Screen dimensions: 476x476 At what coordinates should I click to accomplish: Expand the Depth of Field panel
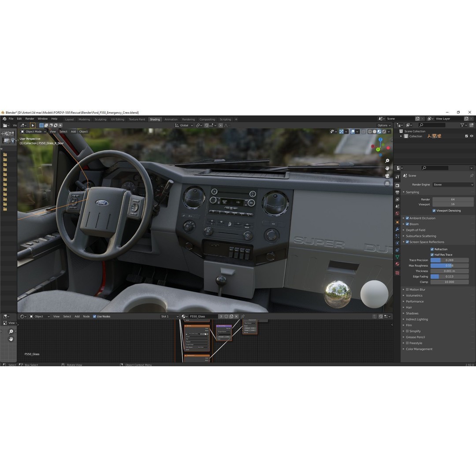click(x=415, y=230)
